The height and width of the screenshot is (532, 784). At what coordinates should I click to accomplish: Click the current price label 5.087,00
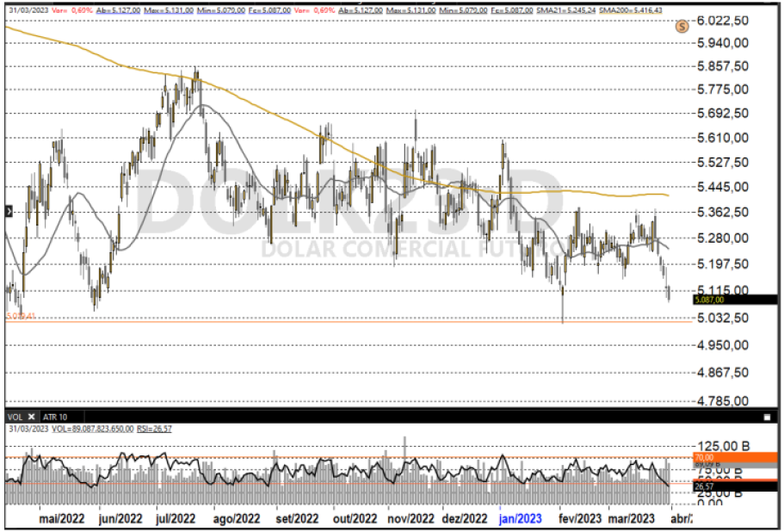click(710, 300)
